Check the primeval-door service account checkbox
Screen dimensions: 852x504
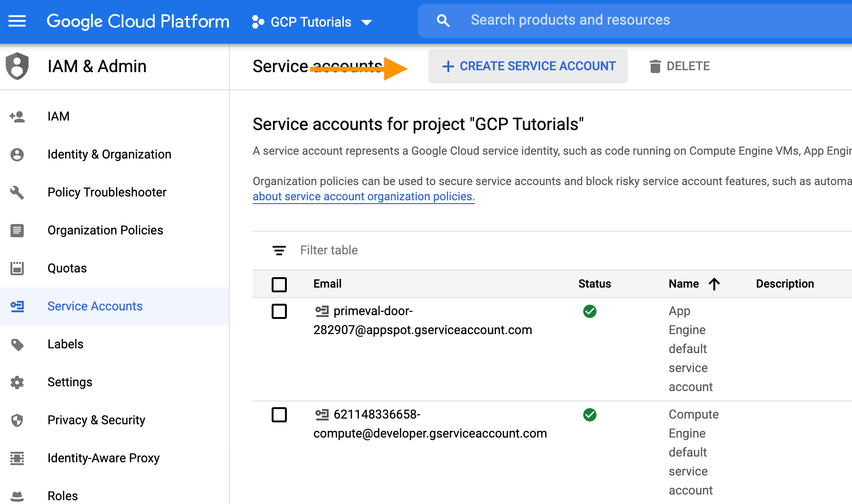point(279,311)
